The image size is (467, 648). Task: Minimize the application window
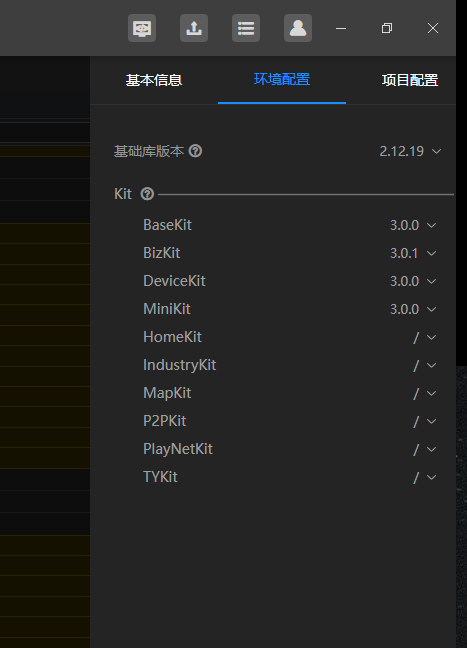pos(341,28)
